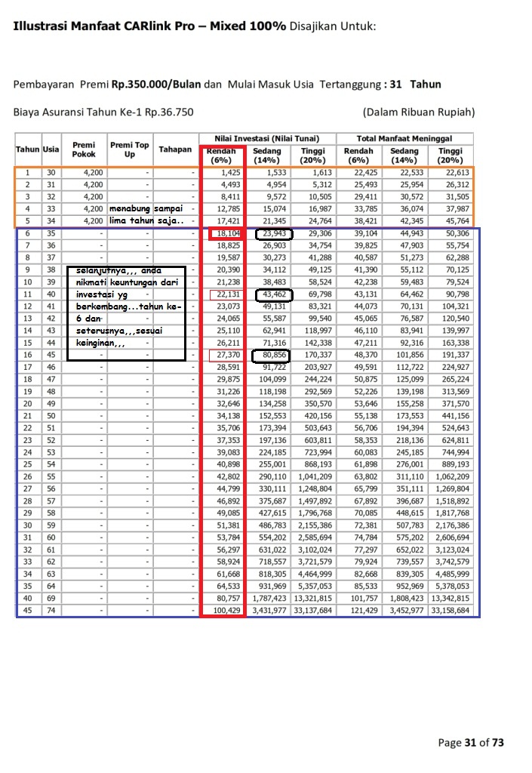
Task: Click "Rendah (6%)" under Nilai Investasi
Action: tap(221, 156)
